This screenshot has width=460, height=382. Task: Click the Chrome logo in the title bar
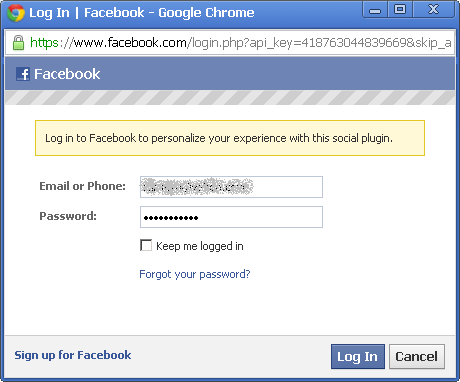[16, 13]
